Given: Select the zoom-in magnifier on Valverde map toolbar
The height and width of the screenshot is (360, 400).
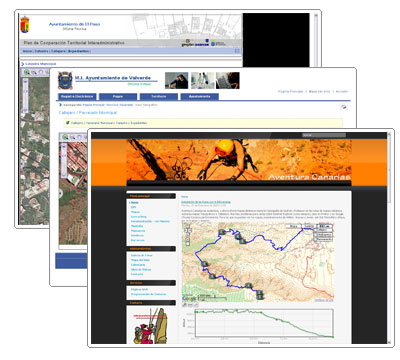Looking at the screenshot, I should pyautogui.click(x=65, y=137).
